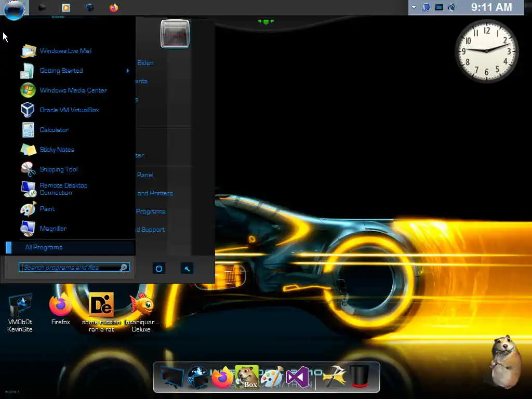Click the 9:11 AM system clock
Screen dimensions: 532x399
coord(491,7)
